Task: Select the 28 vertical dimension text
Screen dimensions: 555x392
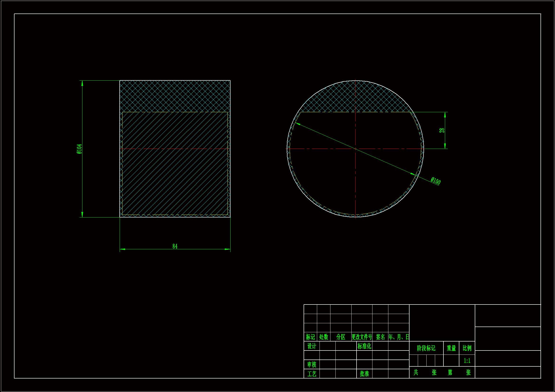Action: coord(442,130)
